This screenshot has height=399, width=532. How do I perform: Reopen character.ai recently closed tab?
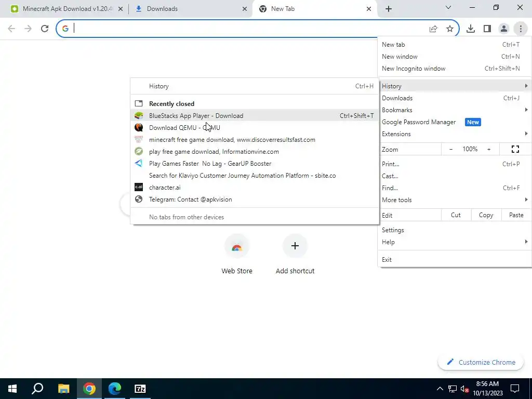[x=255, y=187]
